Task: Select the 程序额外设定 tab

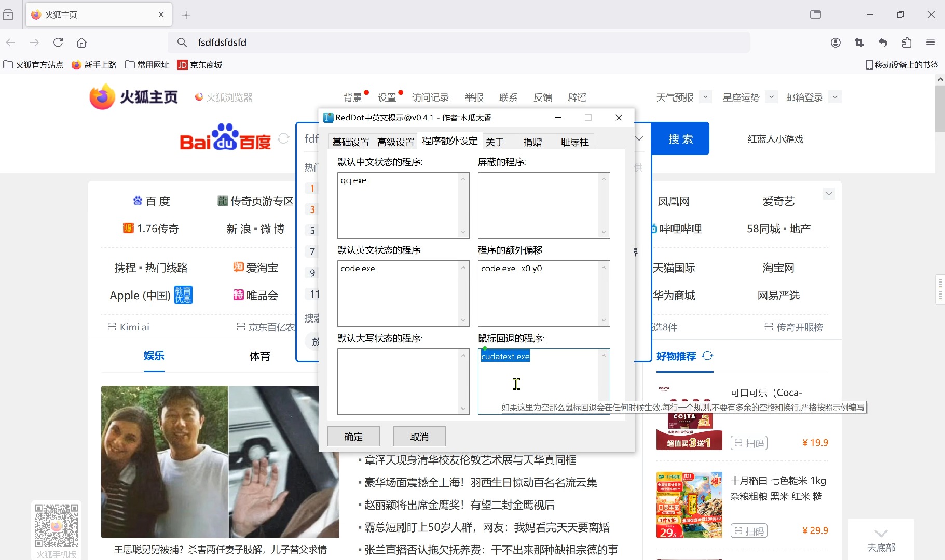Action: point(450,141)
